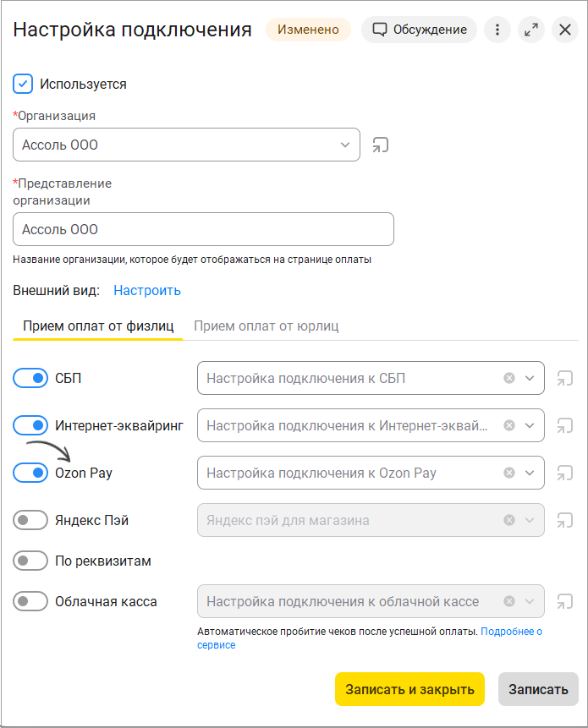Image resolution: width=588 pixels, height=728 pixels.
Task: Enable the Яндекс Пэй toggle
Action: tap(30, 521)
